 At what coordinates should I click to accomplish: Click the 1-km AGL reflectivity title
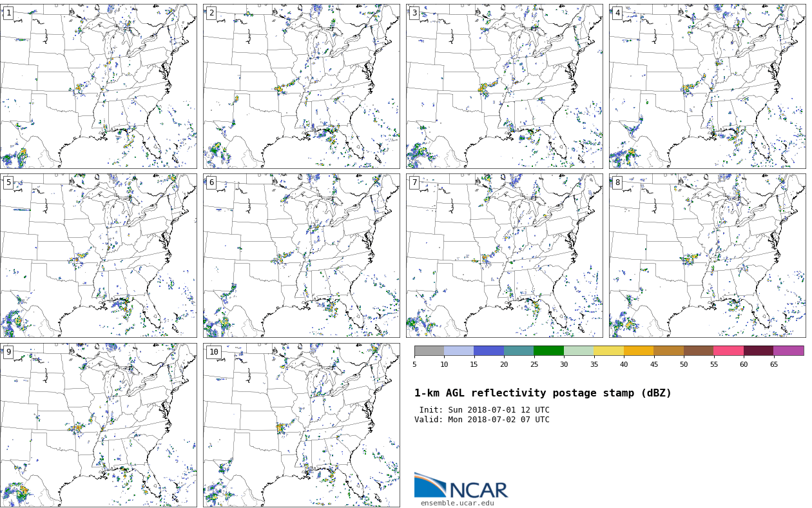pos(543,393)
